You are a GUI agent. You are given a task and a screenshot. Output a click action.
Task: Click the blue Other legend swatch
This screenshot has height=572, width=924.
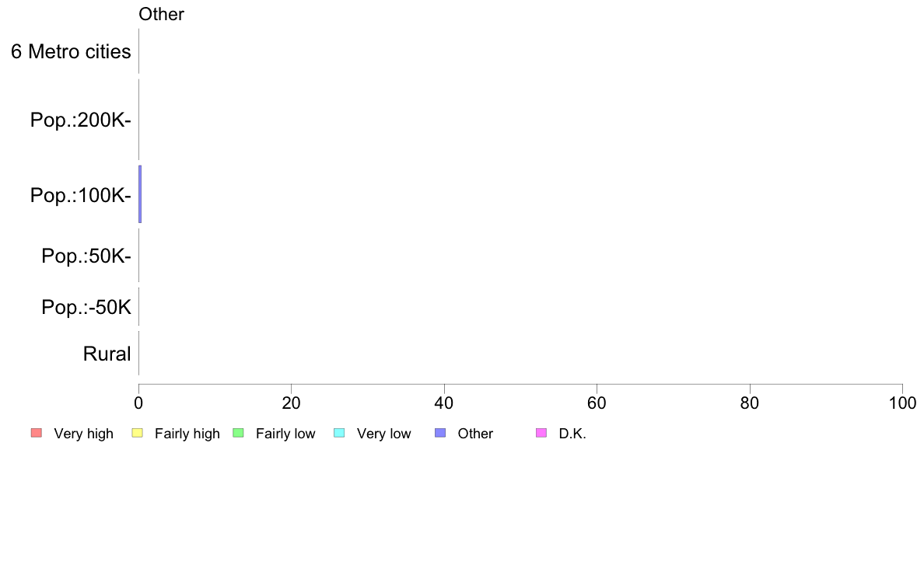(x=440, y=433)
